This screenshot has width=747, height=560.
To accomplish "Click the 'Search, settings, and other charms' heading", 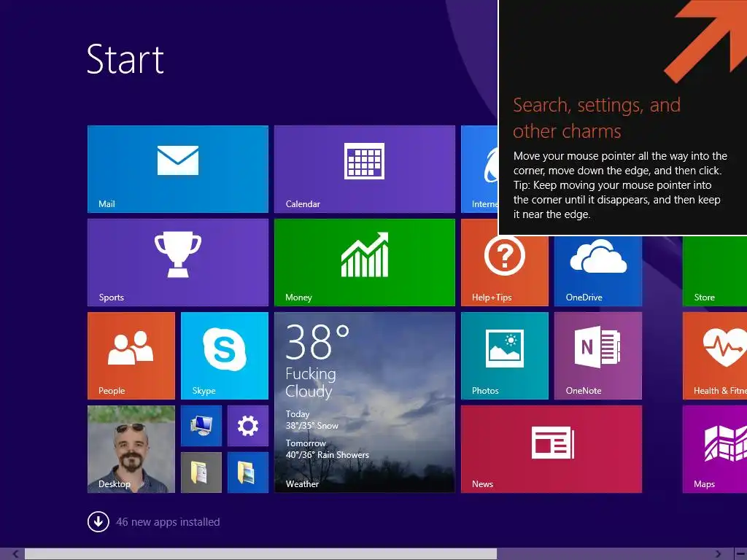I will tap(597, 118).
